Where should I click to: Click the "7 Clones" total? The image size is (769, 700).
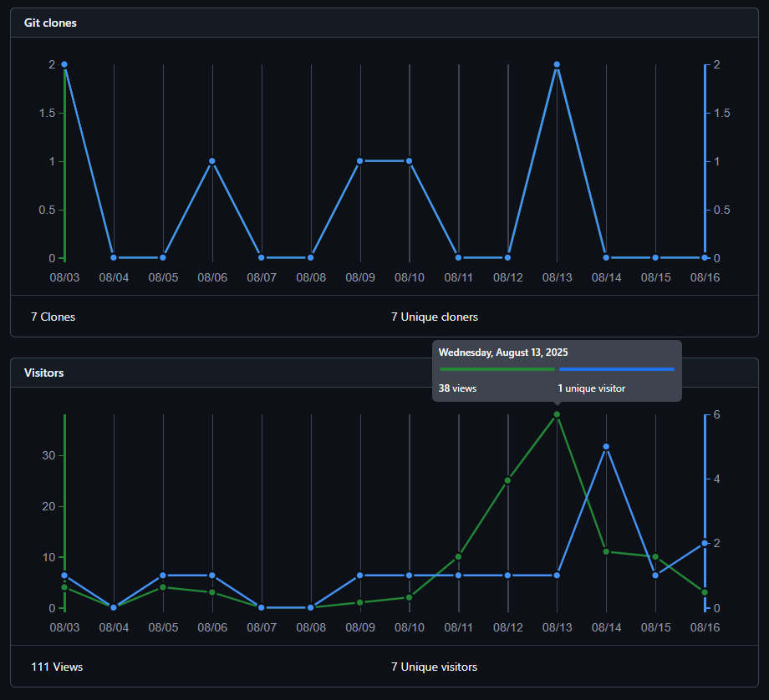[x=53, y=317]
